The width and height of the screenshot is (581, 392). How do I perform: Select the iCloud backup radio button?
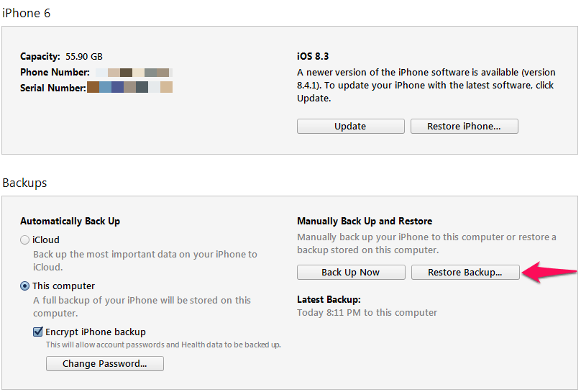click(x=25, y=240)
